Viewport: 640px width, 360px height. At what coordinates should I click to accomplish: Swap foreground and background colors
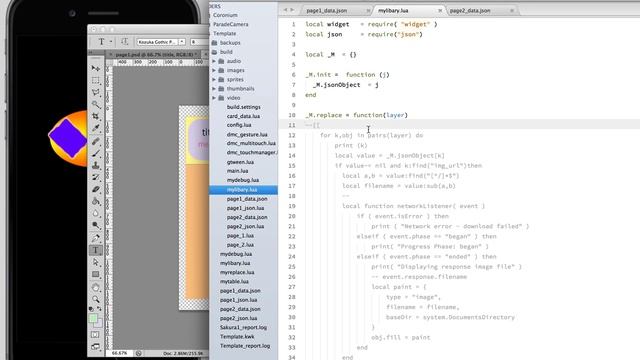99,309
